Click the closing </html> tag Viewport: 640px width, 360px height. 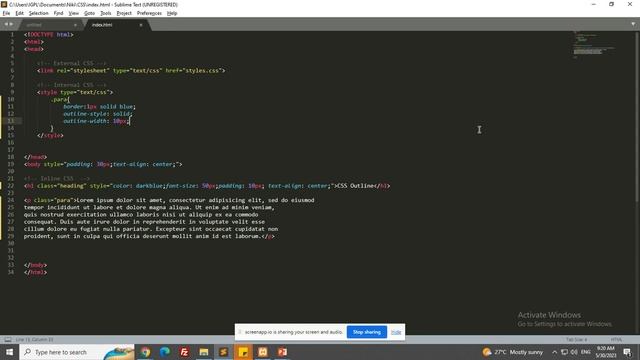[x=36, y=272]
